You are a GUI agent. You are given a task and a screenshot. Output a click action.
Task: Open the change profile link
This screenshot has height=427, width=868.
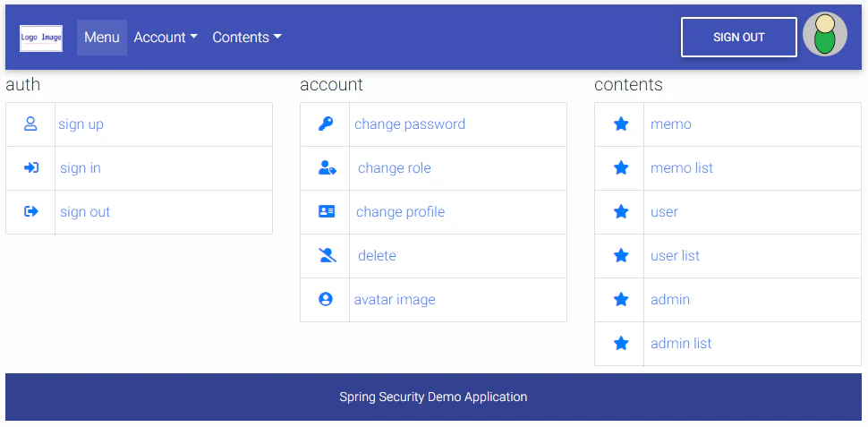(400, 211)
